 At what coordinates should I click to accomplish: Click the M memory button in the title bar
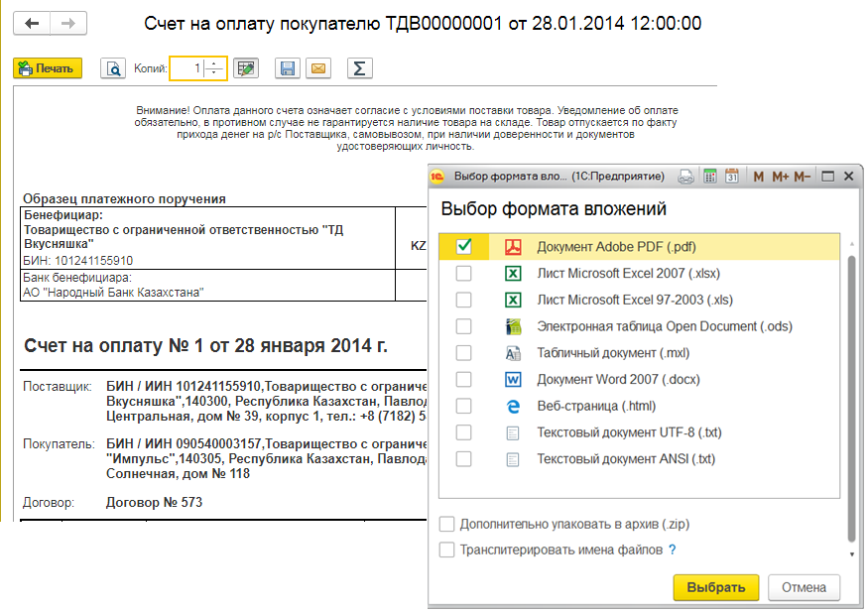(759, 177)
